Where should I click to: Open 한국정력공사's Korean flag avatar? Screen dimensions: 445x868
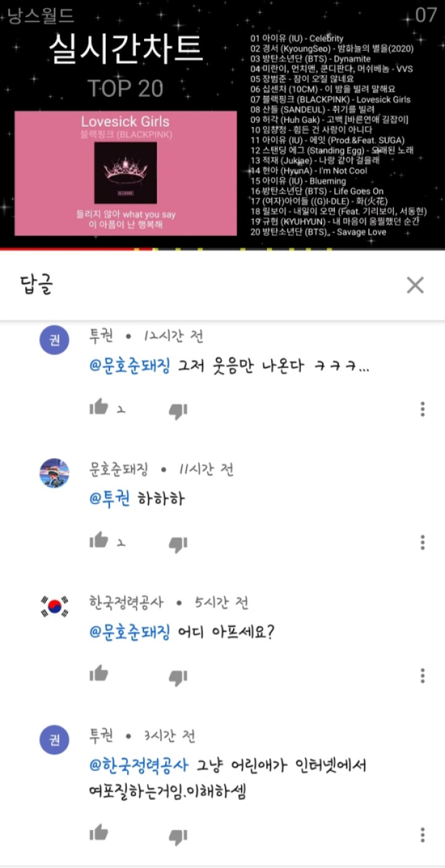coord(54,607)
